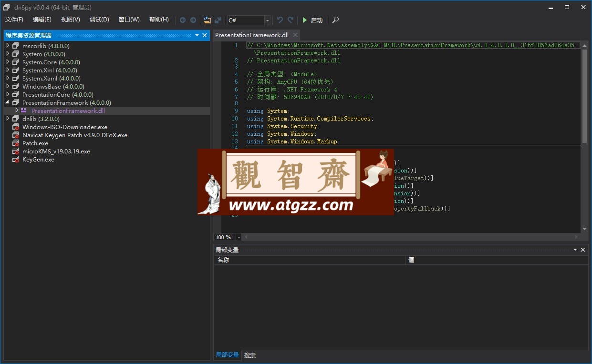The height and width of the screenshot is (364, 592).
Task: Select PresentationFramework.dll module item
Action: 68,111
